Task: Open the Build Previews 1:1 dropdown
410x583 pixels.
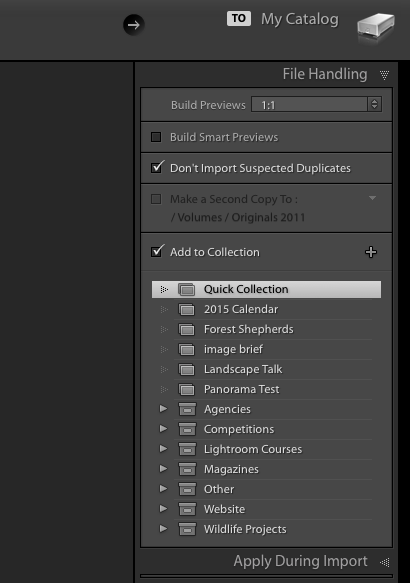Action: [316, 104]
